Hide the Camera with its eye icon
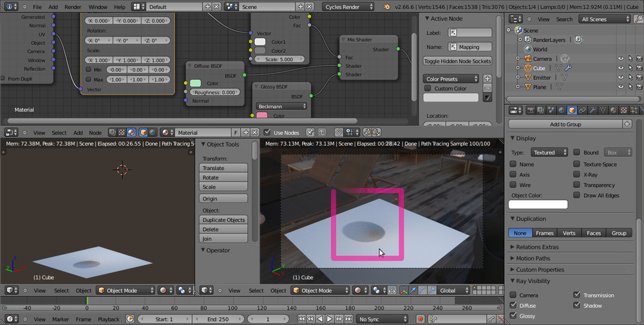This screenshot has height=325, width=644. [x=621, y=59]
